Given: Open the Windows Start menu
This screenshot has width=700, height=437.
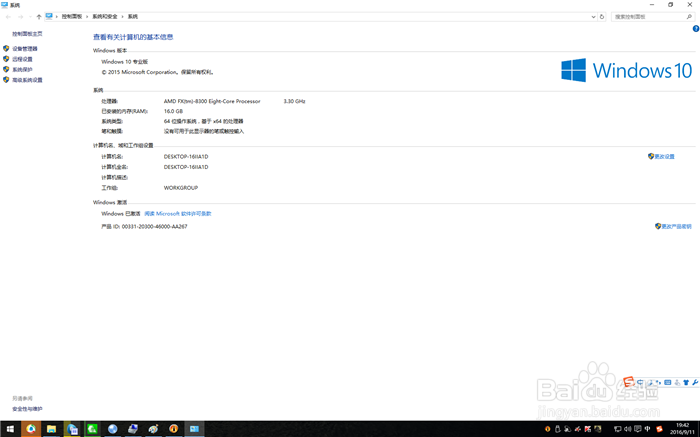Looking at the screenshot, I should (10, 429).
